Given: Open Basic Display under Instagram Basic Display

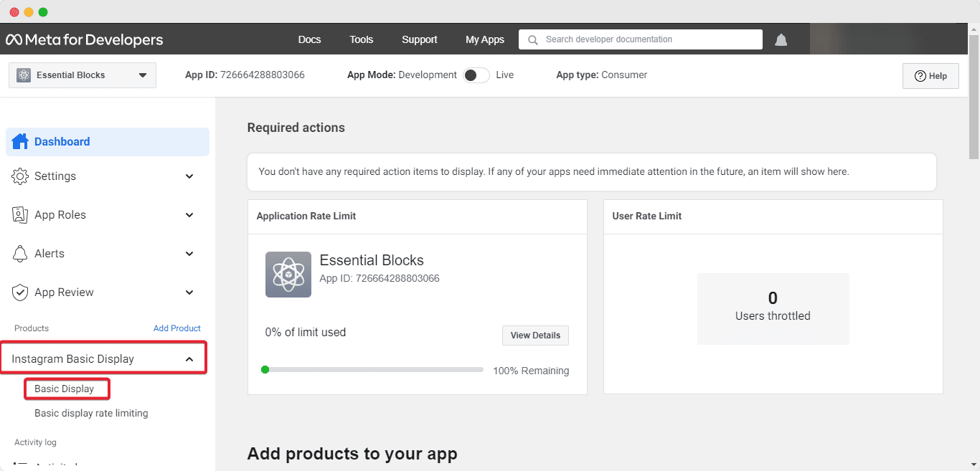Looking at the screenshot, I should tap(65, 389).
